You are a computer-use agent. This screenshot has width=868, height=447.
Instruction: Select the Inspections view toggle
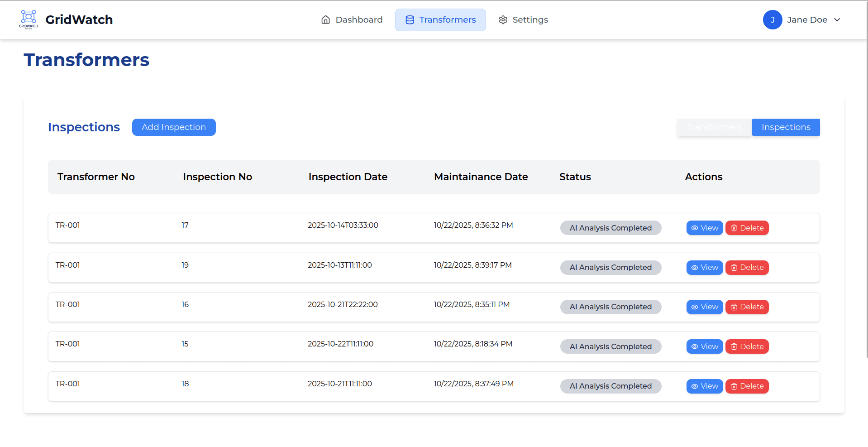point(786,127)
